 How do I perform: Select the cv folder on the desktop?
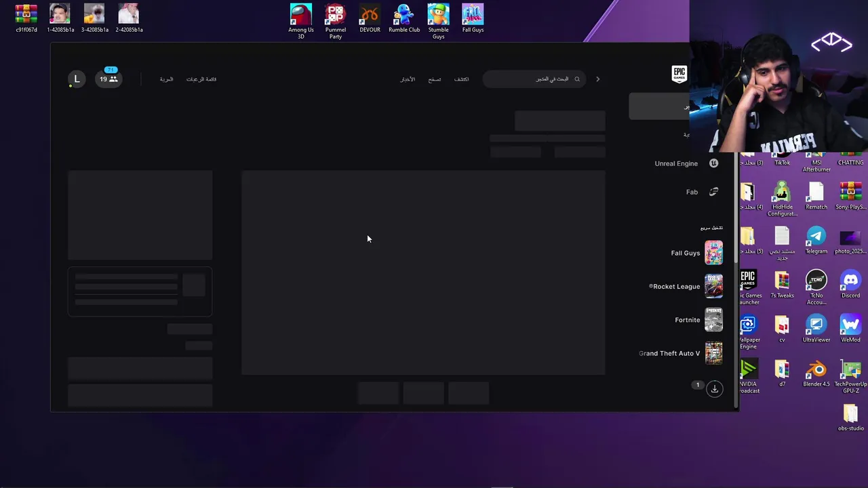click(782, 329)
